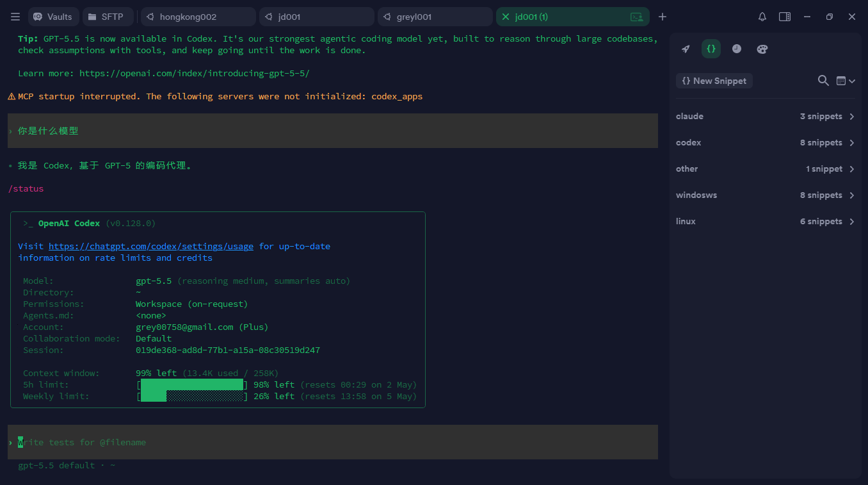Expand the other snippets group

[x=766, y=169]
